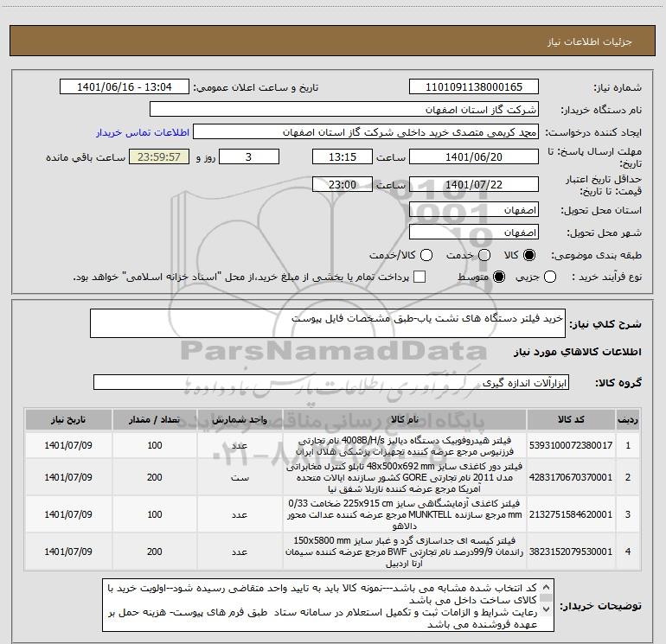This screenshot has height=644, width=666.
Task: Click the unit ست in row 2
Action: click(240, 477)
